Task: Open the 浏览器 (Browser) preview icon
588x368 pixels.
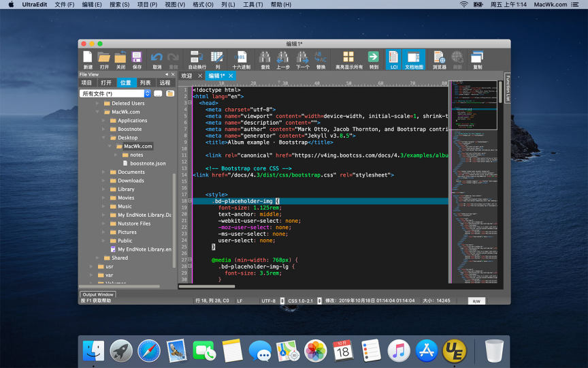Action: [439, 58]
